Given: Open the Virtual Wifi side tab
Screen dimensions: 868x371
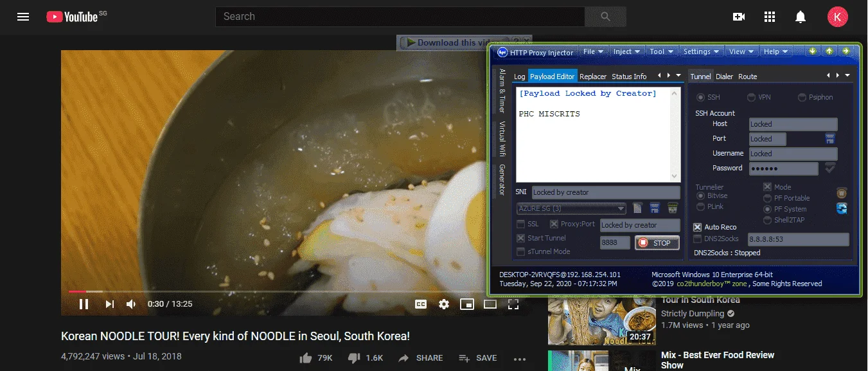Looking at the screenshot, I should click(x=502, y=139).
